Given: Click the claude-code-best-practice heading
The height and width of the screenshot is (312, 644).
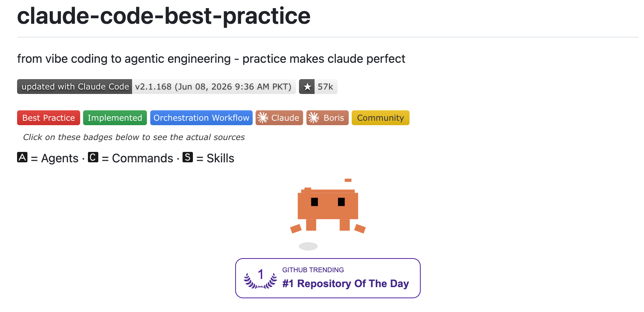Looking at the screenshot, I should pyautogui.click(x=164, y=16).
